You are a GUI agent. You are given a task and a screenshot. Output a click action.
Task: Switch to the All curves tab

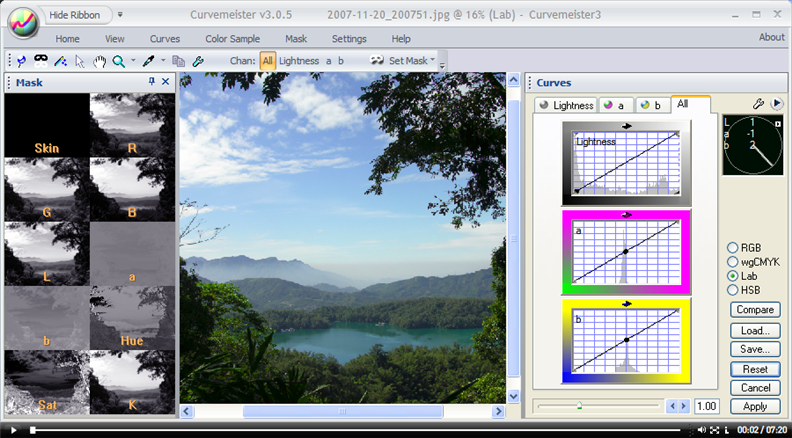(690, 104)
